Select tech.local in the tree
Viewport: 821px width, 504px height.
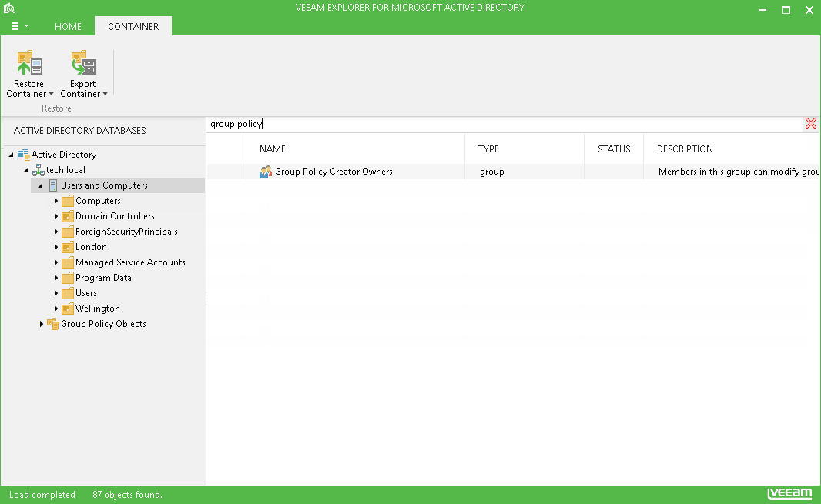coord(65,170)
